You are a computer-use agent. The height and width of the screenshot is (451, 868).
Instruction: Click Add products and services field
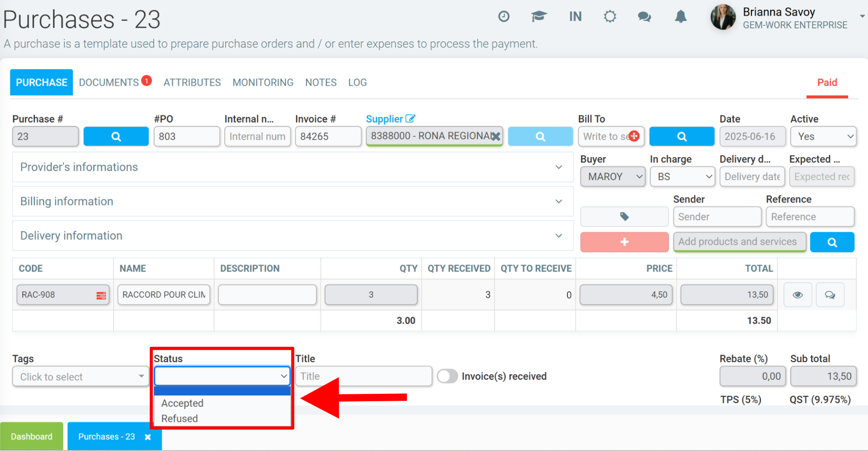tap(739, 242)
